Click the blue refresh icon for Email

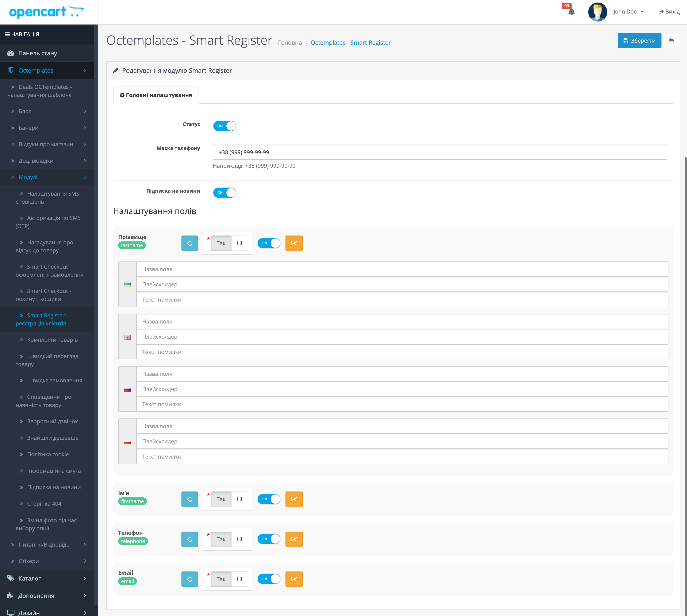(x=189, y=579)
